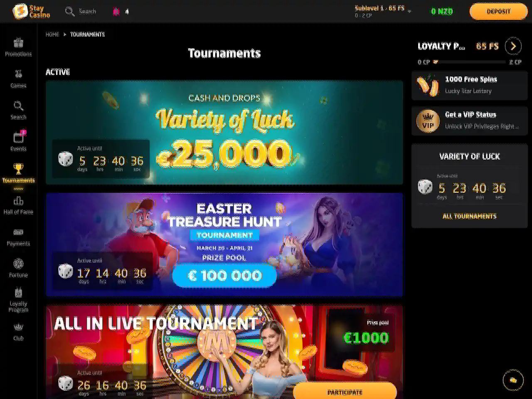Open the Easter Treasure Hunt banner
Viewport: 532px width, 399px height.
pyautogui.click(x=224, y=244)
